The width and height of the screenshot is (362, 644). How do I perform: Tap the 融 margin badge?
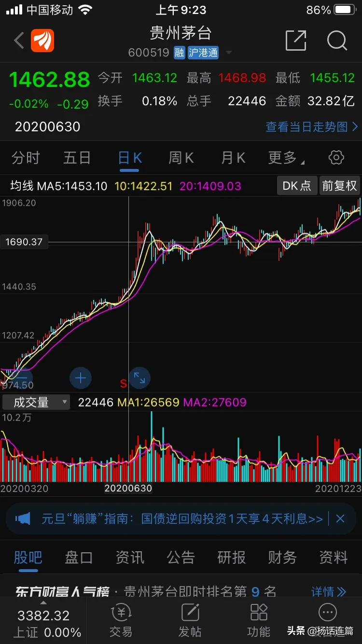pos(180,53)
